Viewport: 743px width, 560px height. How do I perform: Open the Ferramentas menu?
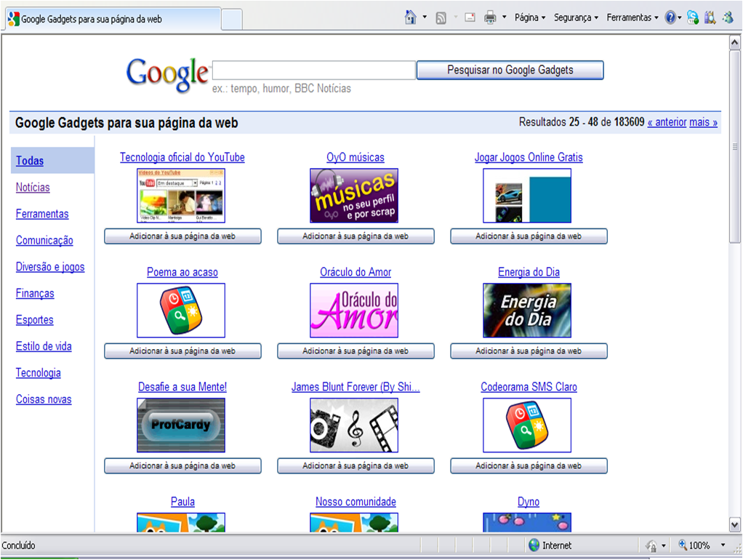click(x=632, y=17)
